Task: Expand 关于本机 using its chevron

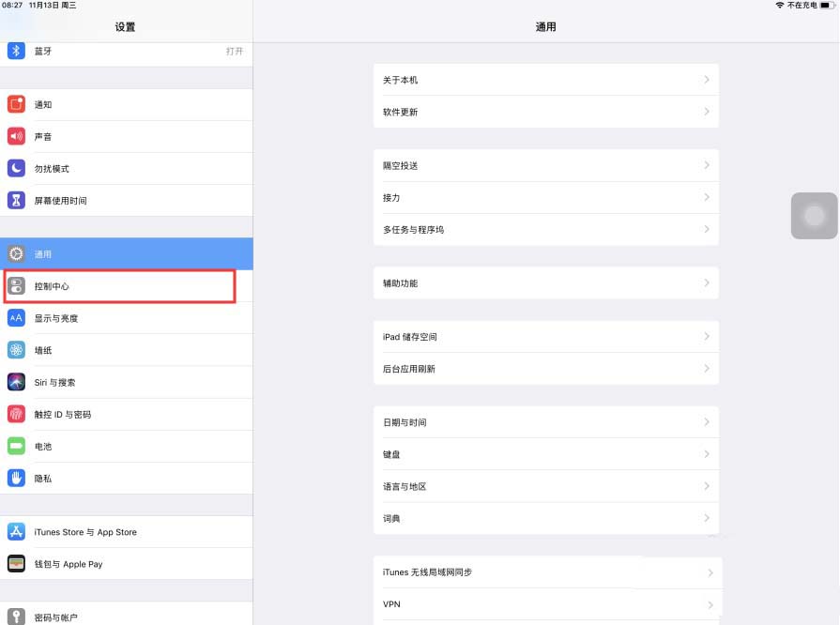Action: [706, 80]
